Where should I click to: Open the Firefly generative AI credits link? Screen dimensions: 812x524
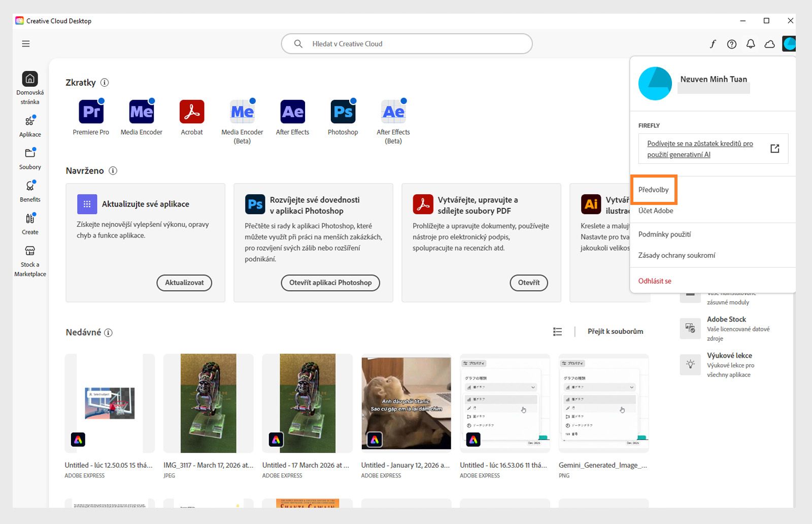700,149
